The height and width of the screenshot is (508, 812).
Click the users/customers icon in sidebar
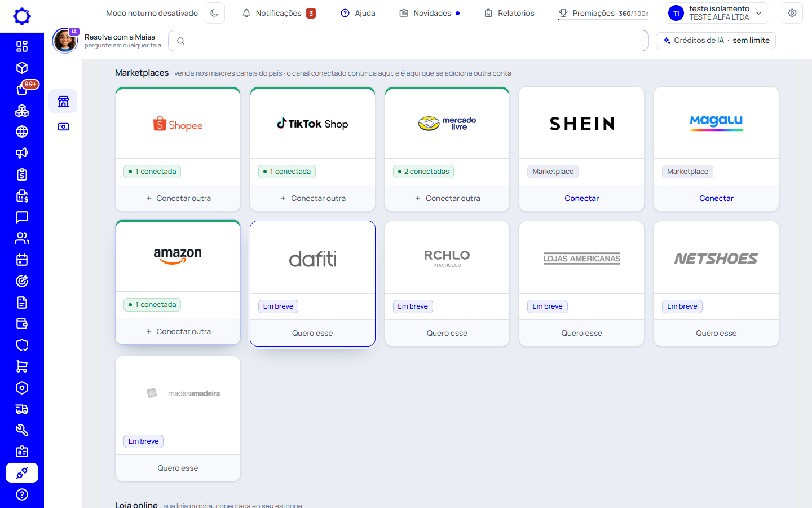tap(22, 238)
